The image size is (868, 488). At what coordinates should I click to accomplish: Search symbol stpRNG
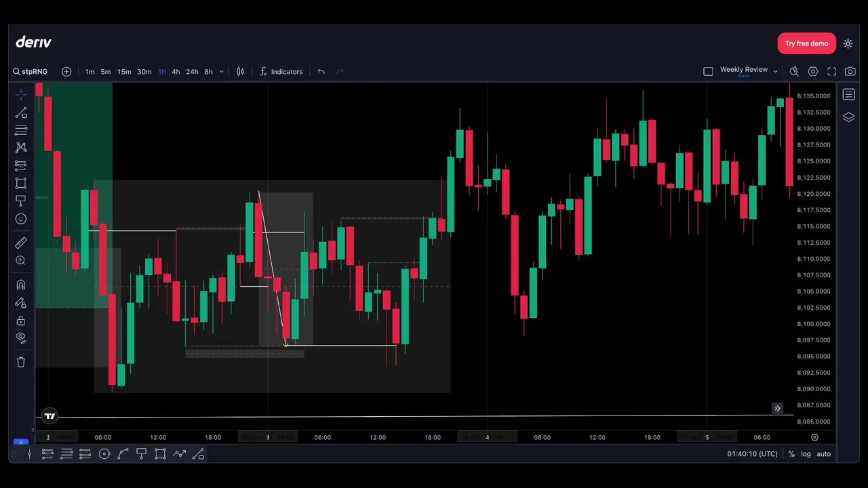point(31,71)
